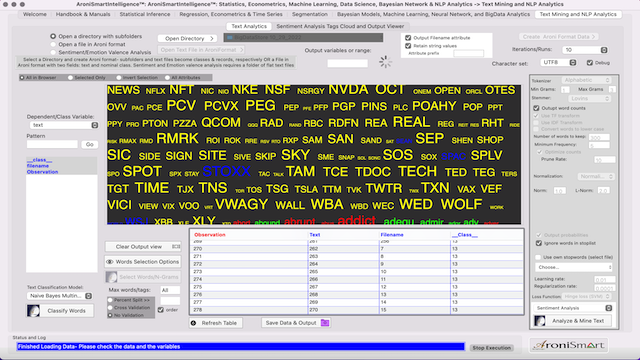Open the UTF8 character set dropdown

click(558, 62)
